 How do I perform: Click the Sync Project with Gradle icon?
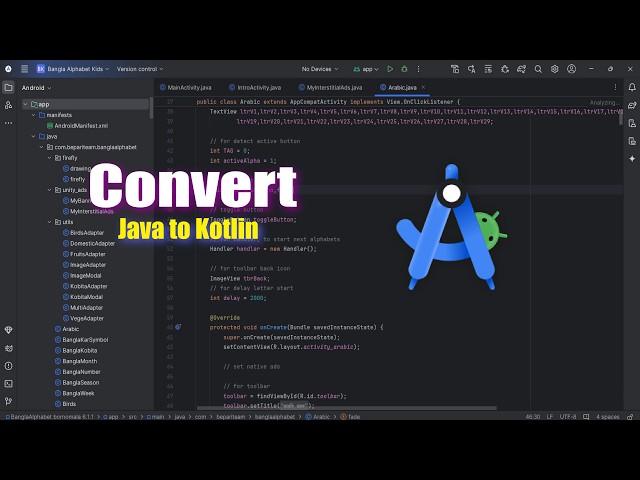[521, 69]
